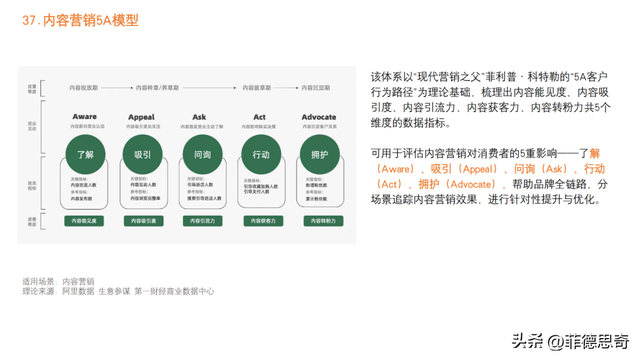This screenshot has height=360, width=640.
Task: Click the '内容拔草期' stage label
Action: (x=256, y=88)
